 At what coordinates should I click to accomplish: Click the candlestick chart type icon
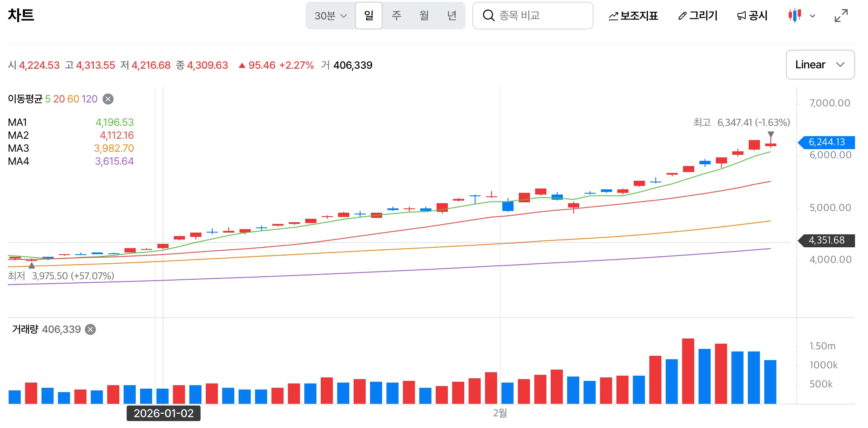click(x=795, y=16)
